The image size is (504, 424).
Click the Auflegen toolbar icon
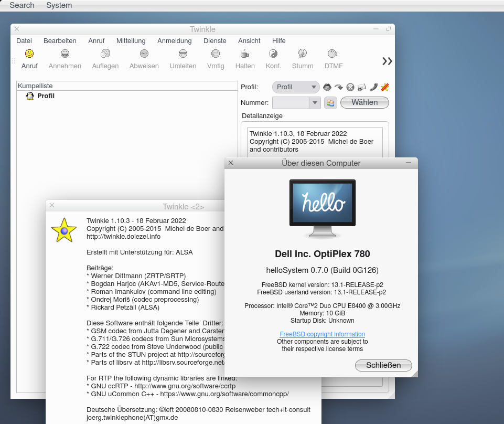click(x=105, y=54)
